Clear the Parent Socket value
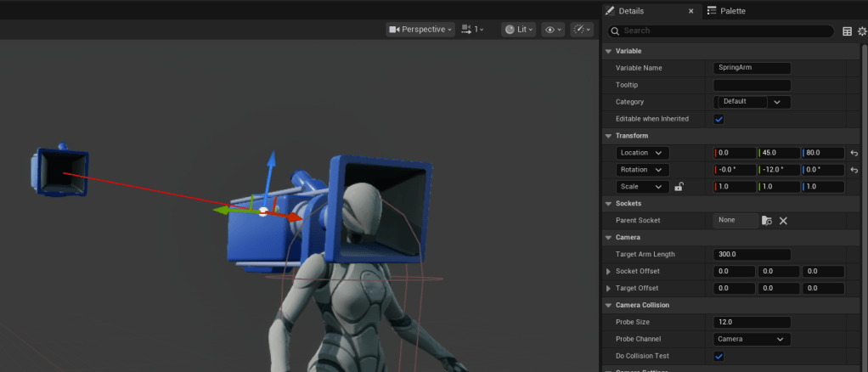 pyautogui.click(x=783, y=221)
